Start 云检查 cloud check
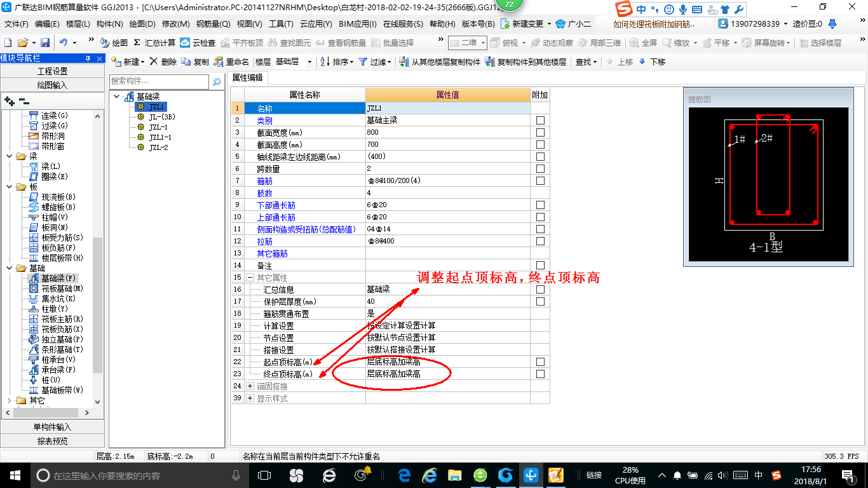The height and width of the screenshot is (488, 868). tap(198, 43)
